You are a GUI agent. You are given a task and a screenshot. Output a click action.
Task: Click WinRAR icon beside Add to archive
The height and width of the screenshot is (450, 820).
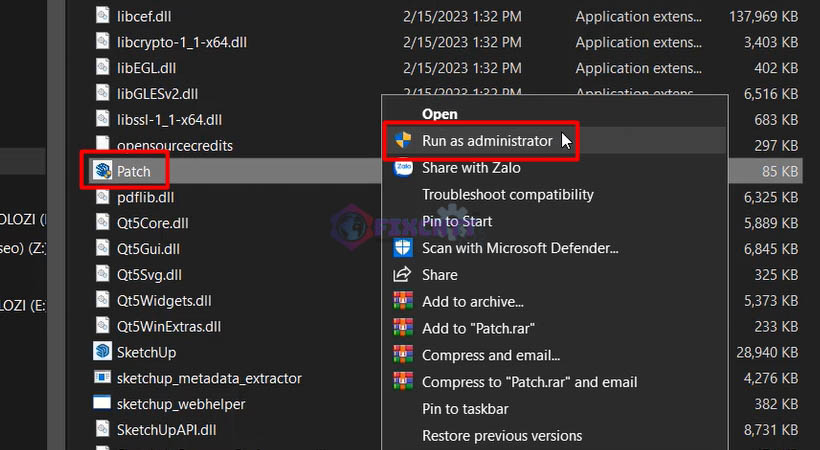[403, 301]
